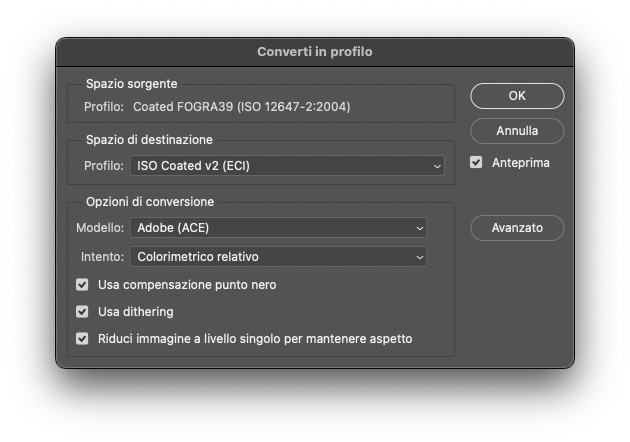The width and height of the screenshot is (630, 442).
Task: Click the Converti in profilo title bar
Action: pos(315,52)
